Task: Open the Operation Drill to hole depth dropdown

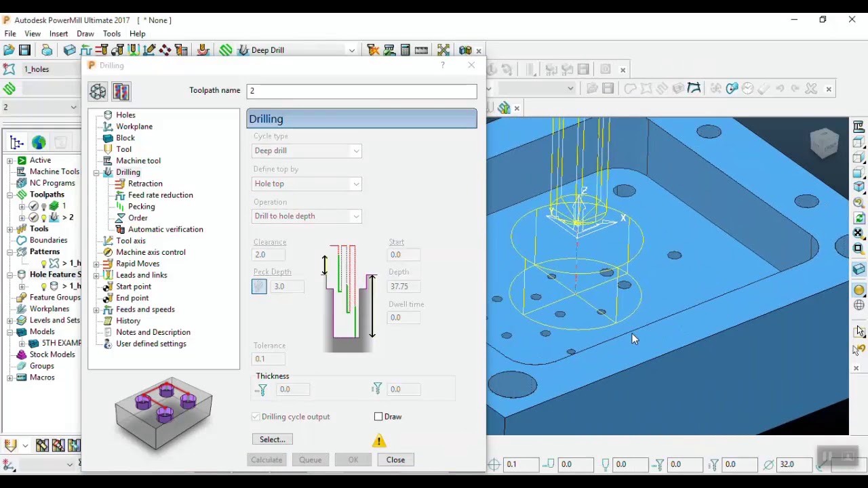Action: (307, 216)
